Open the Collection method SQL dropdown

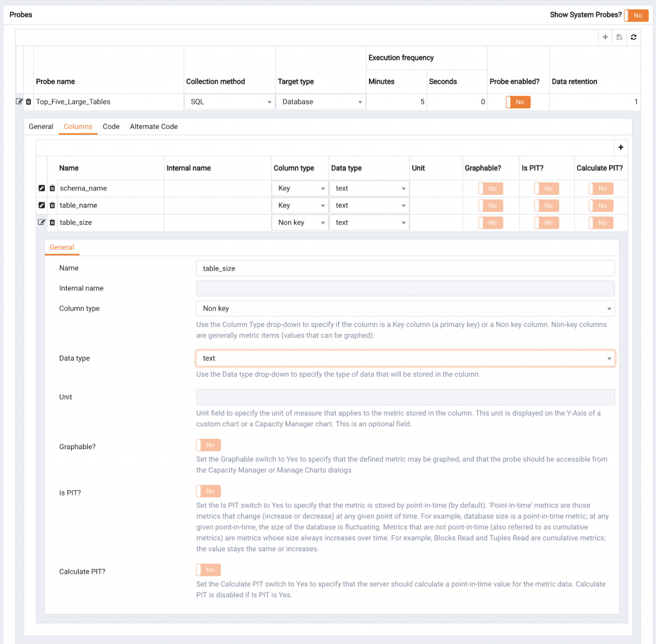pyautogui.click(x=229, y=102)
